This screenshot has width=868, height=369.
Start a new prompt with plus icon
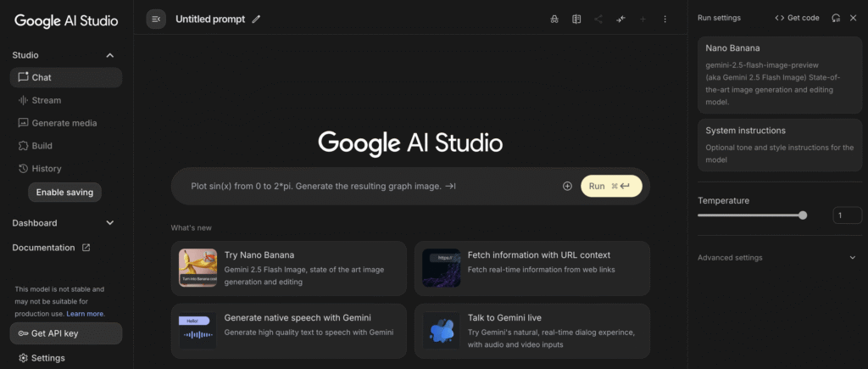click(643, 20)
